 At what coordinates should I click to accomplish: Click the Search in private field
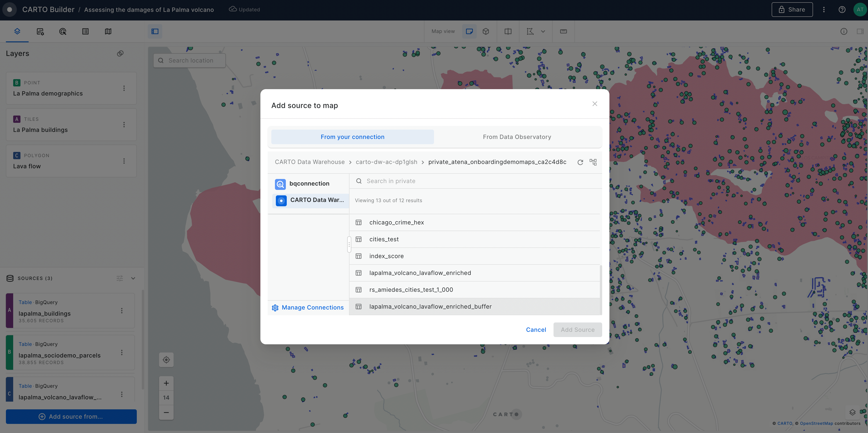[475, 181]
